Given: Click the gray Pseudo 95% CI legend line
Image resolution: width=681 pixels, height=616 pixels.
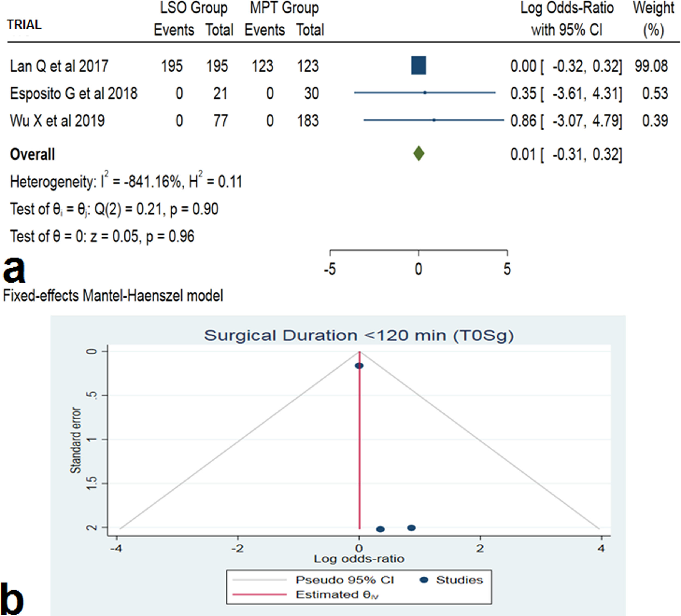Looking at the screenshot, I should pos(259,580).
